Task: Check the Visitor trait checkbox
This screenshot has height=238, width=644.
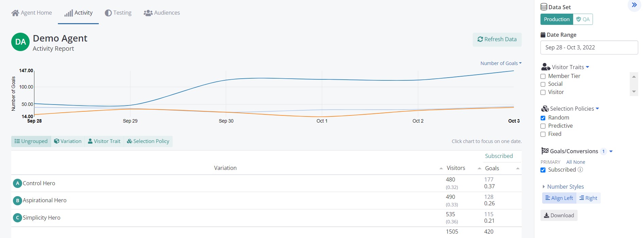Action: tap(543, 92)
